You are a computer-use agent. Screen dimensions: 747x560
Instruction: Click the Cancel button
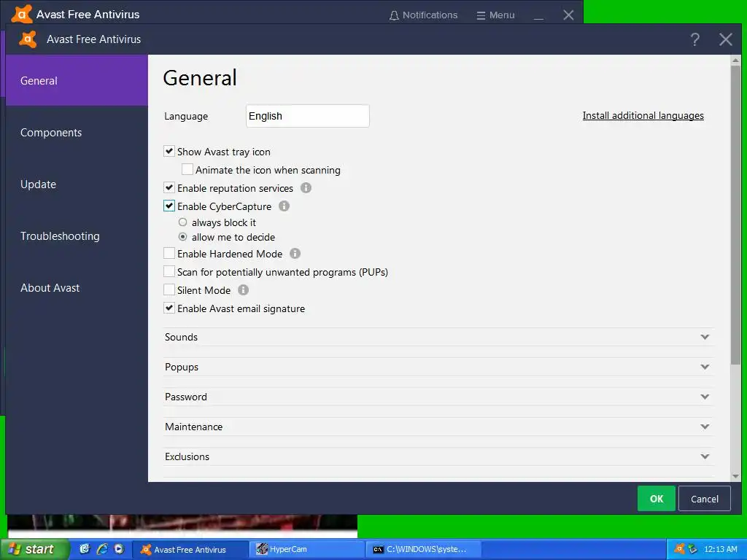(705, 499)
